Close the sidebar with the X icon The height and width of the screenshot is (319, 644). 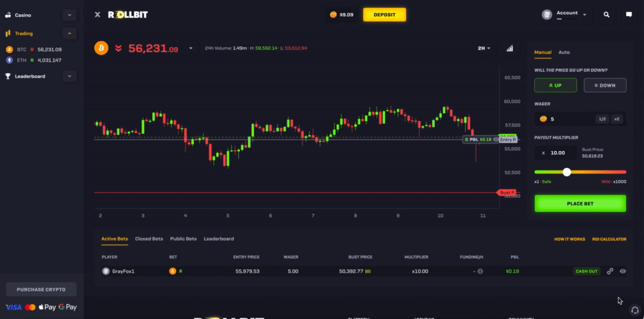tap(97, 15)
